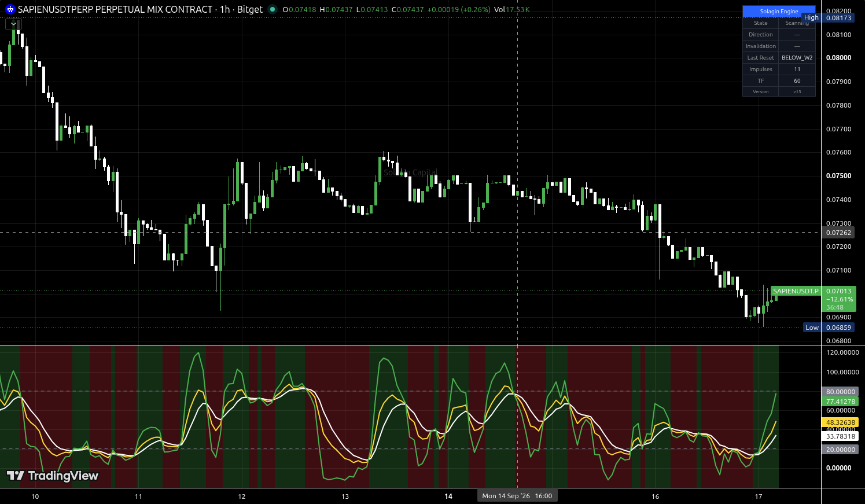Click date 16 on the time axis
865x504 pixels.
656,496
